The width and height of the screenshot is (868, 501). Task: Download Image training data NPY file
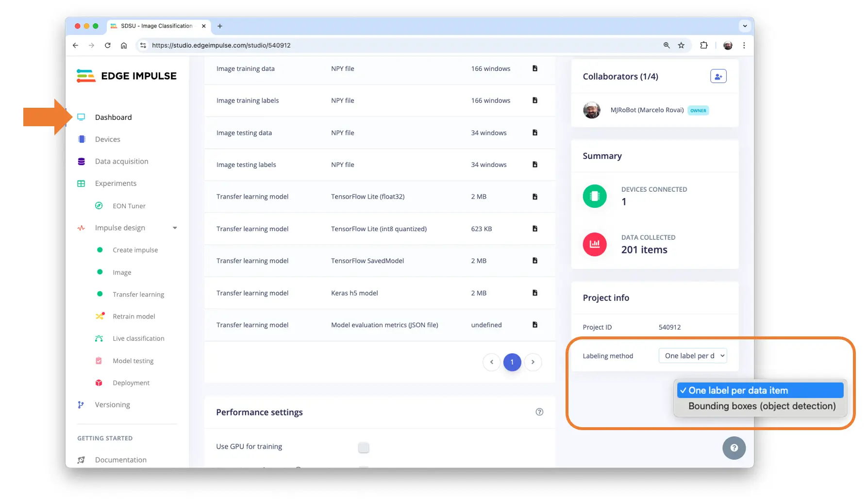[534, 68]
